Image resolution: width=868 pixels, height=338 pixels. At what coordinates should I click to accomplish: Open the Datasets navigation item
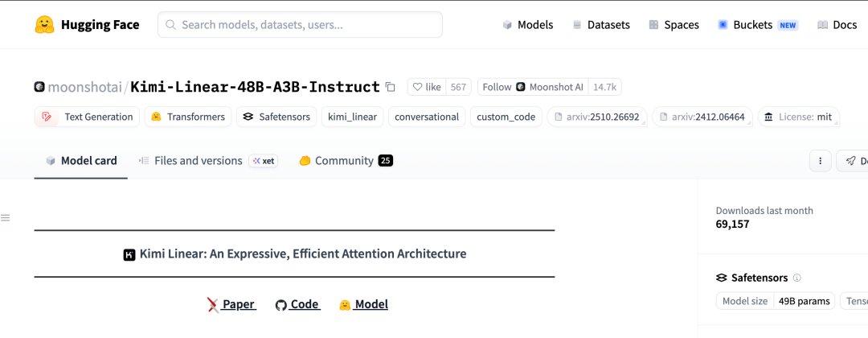coord(601,25)
